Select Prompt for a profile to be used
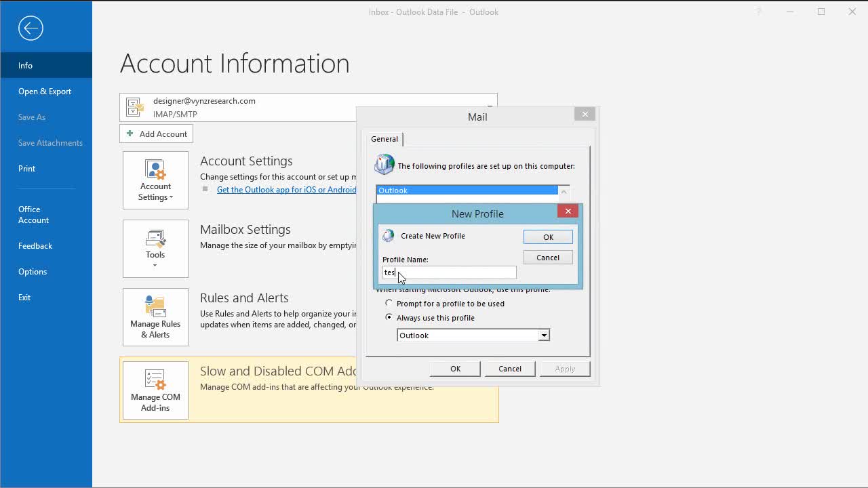 point(389,304)
